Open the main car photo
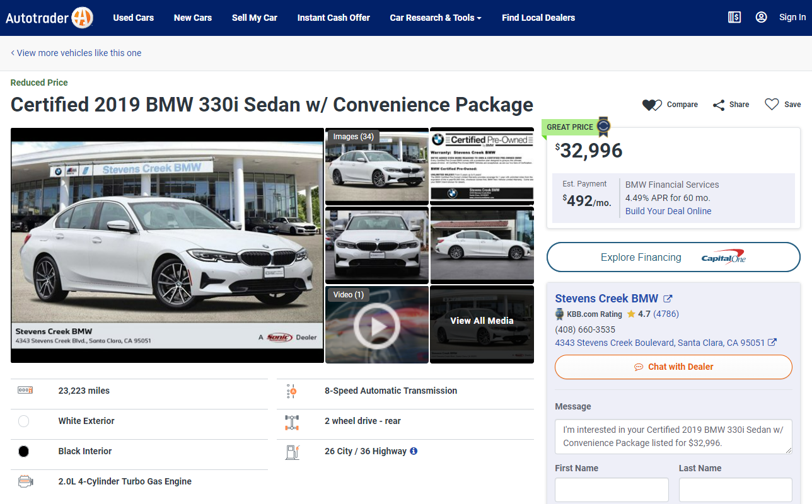 [167, 245]
